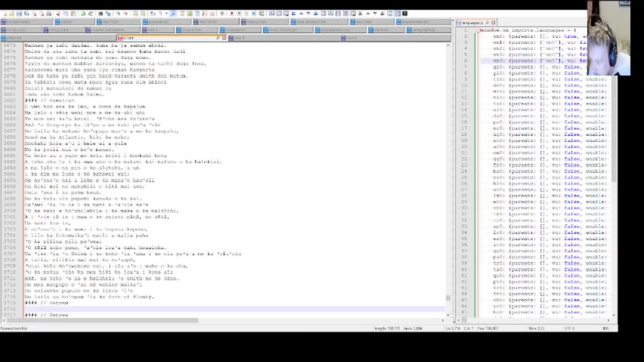Image resolution: width=644 pixels, height=362 pixels.
Task: Undo the last edit via toolbar
Action: 83,14
